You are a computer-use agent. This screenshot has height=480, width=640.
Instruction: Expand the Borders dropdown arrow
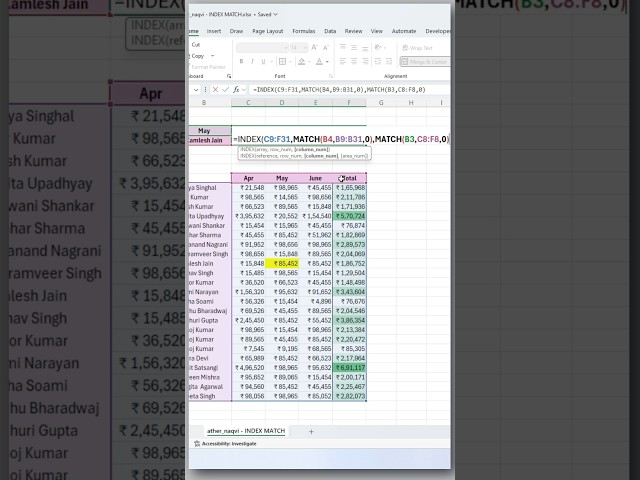click(x=290, y=62)
